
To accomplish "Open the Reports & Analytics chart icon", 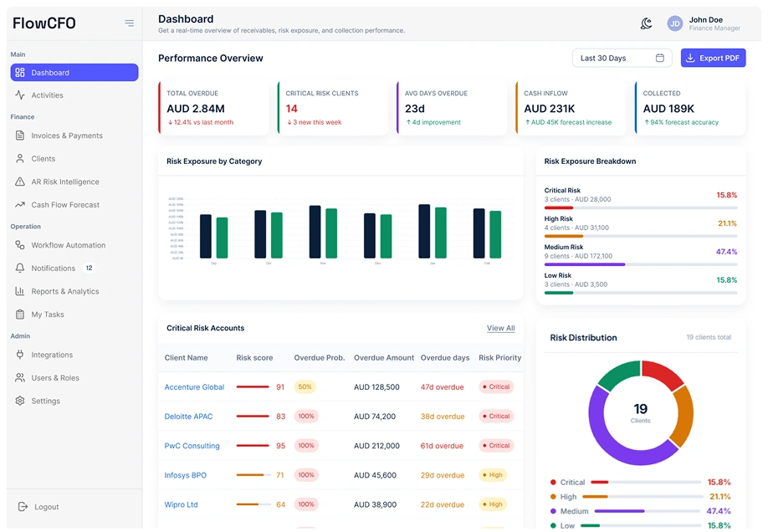I will coord(19,291).
